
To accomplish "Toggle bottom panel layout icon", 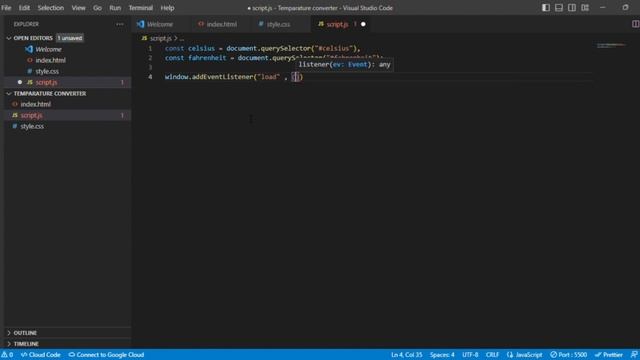I will [559, 8].
